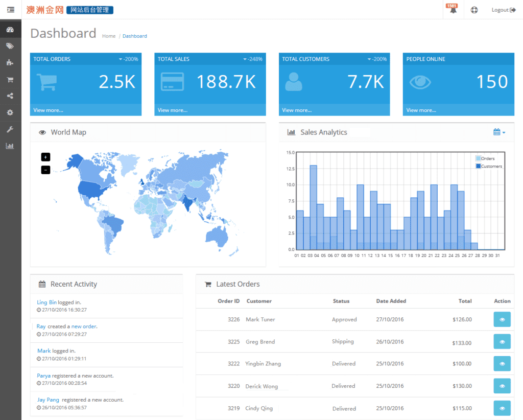Viewport: 523px width, 420px height.
Task: Open the system settings gear icon
Action: [x=10, y=112]
